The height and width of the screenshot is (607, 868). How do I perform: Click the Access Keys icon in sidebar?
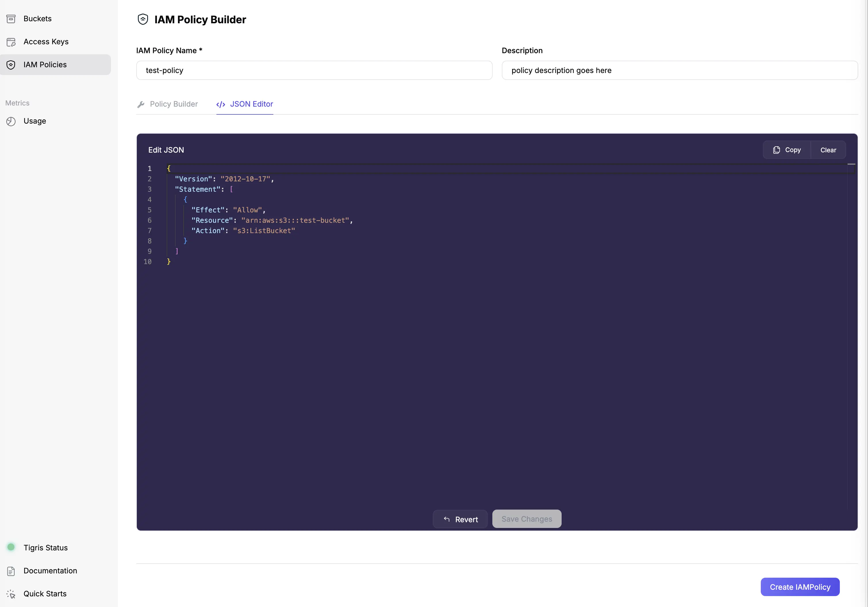(x=11, y=42)
